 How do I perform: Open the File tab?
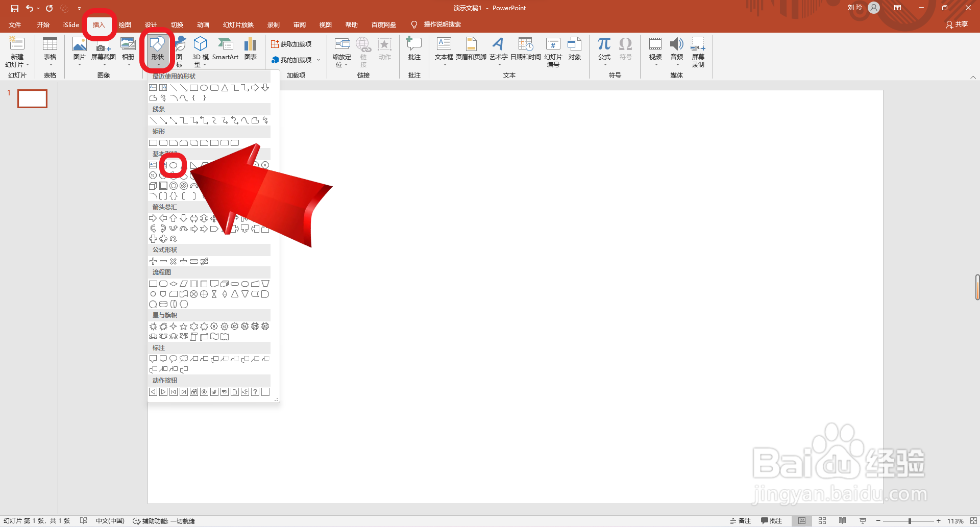[15, 25]
